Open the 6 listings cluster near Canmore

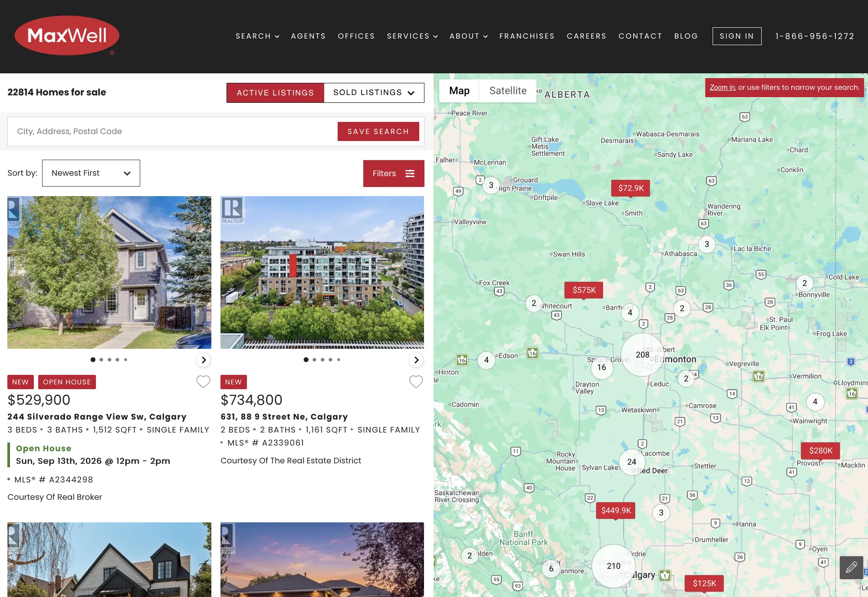click(551, 569)
